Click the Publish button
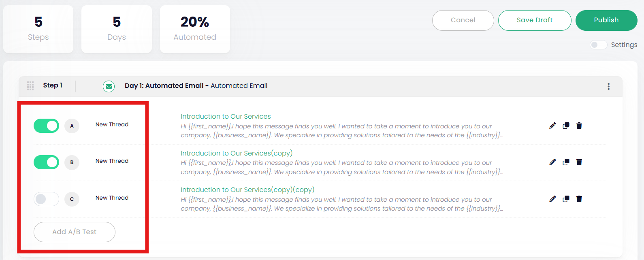This screenshot has width=644, height=260. tap(606, 20)
